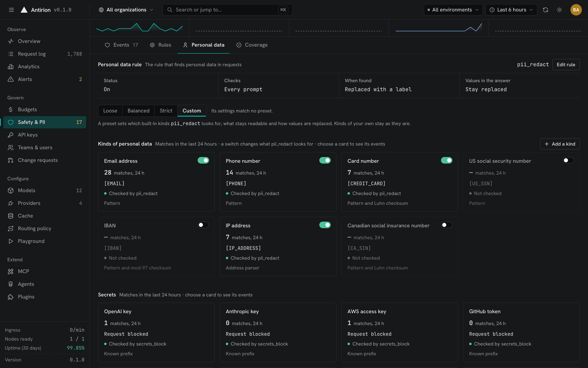588x368 pixels.
Task: Select the Loose preset
Action: [110, 111]
